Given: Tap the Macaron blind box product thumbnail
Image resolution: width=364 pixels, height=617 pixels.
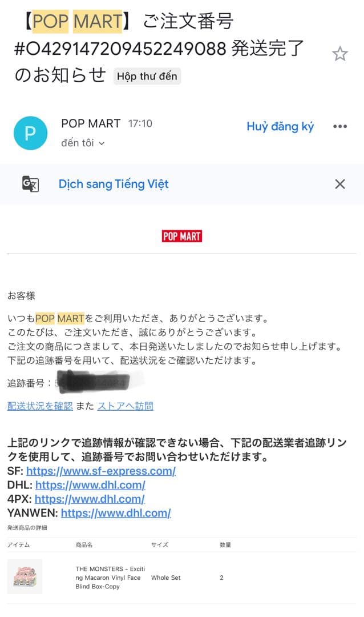Looking at the screenshot, I should [25, 576].
